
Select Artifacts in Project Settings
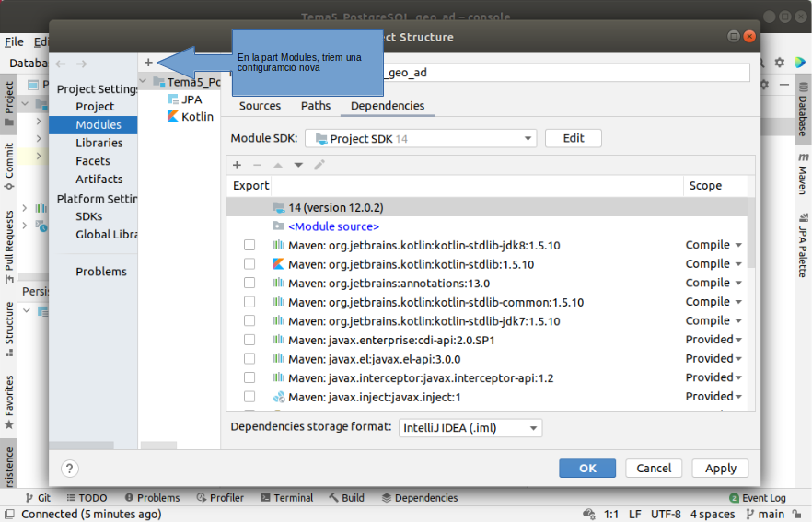[99, 180]
